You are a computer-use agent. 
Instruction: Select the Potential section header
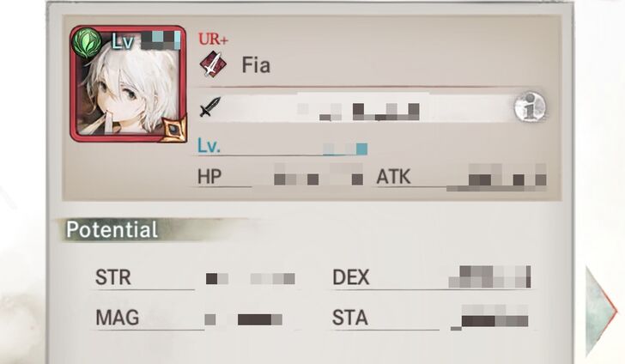click(112, 229)
